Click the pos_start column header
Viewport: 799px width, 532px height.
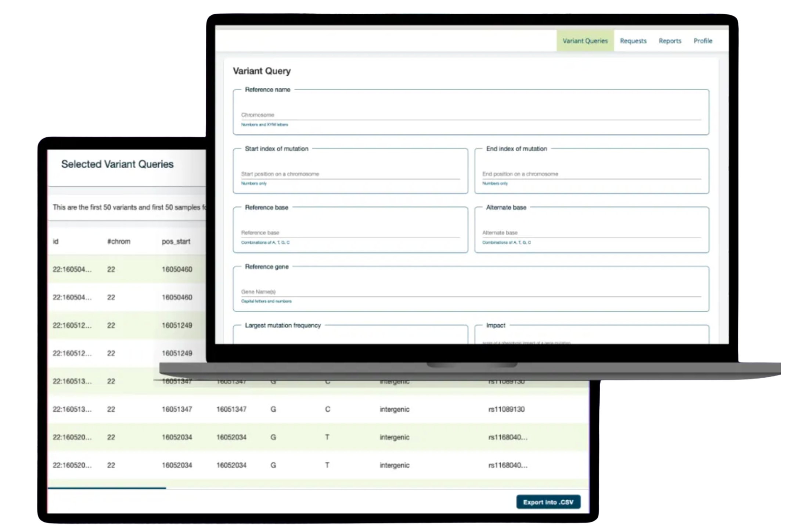point(176,241)
